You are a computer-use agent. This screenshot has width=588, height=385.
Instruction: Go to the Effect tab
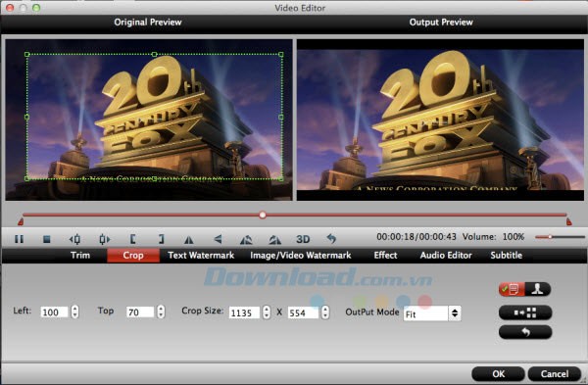pyautogui.click(x=385, y=256)
